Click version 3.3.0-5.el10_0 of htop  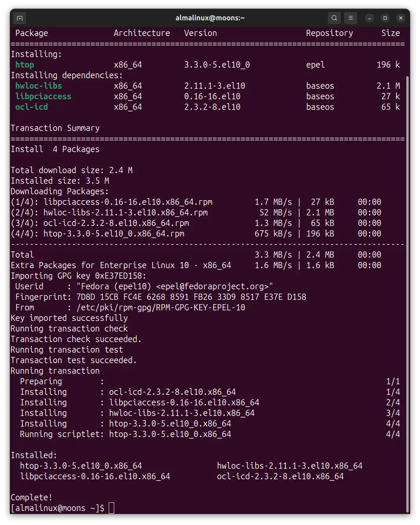pos(217,65)
